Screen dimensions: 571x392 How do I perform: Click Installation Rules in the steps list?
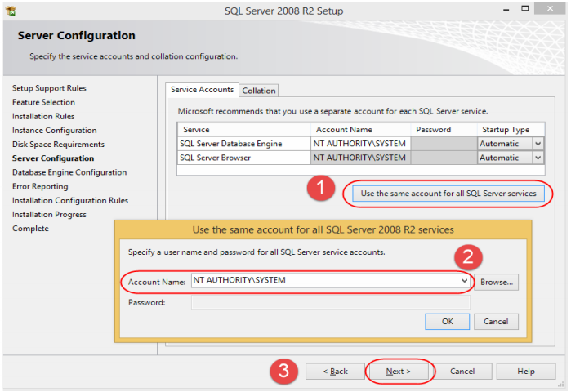pyautogui.click(x=43, y=117)
